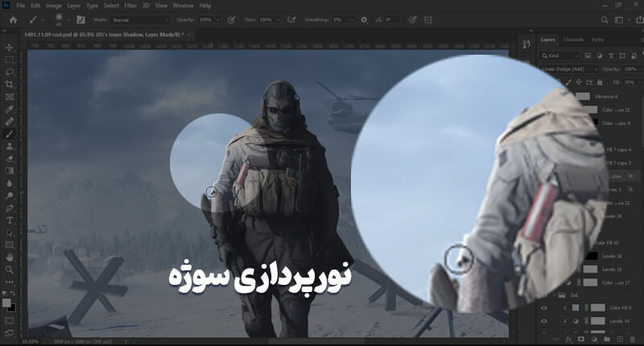
Task: Create a new layer
Action: pos(620,340)
